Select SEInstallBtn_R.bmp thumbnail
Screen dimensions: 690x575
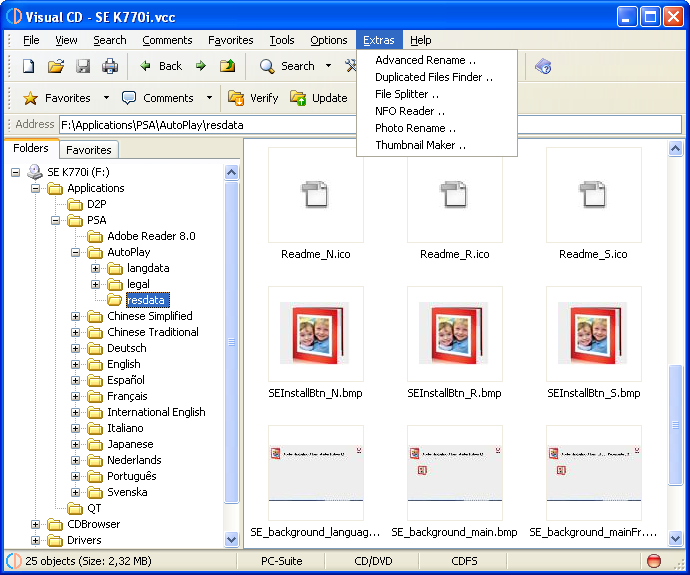click(455, 334)
